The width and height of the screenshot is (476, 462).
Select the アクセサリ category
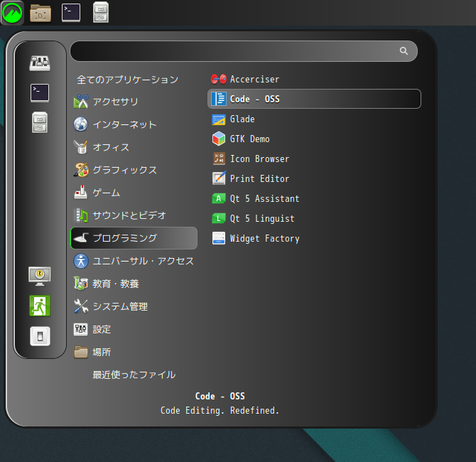[134, 102]
